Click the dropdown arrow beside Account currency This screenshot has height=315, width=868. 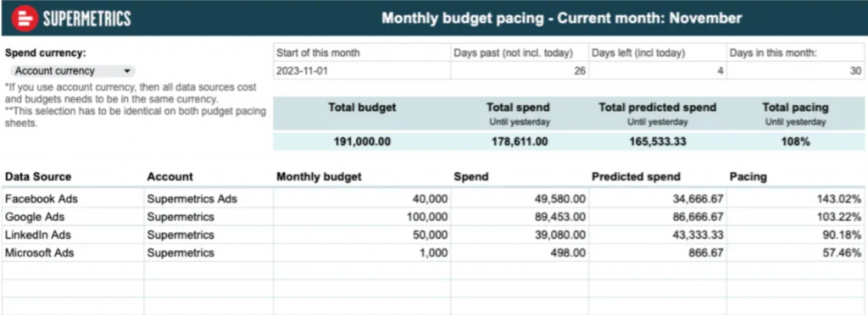point(127,71)
